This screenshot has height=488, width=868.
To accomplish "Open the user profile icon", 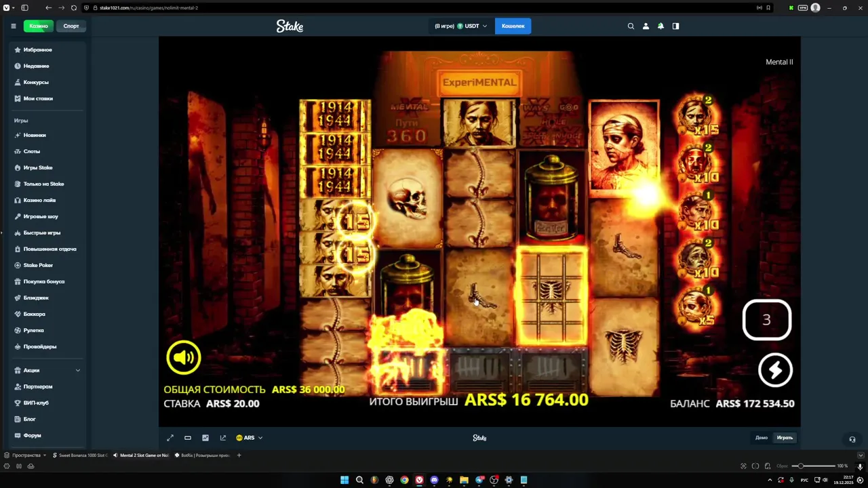I will (x=646, y=26).
